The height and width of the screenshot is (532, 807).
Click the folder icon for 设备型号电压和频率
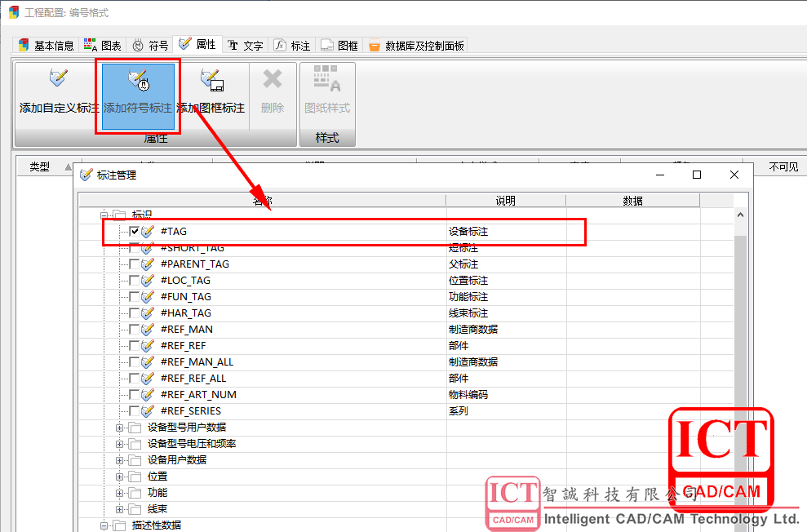click(135, 444)
